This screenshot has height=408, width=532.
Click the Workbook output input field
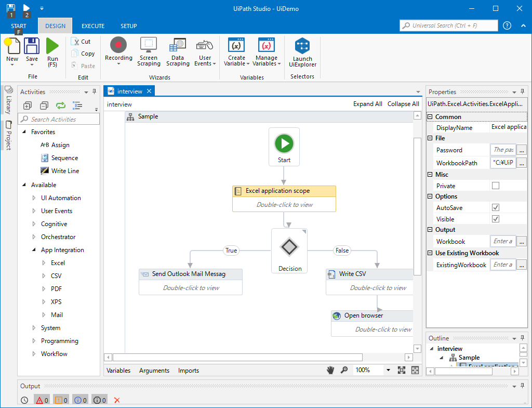(503, 241)
